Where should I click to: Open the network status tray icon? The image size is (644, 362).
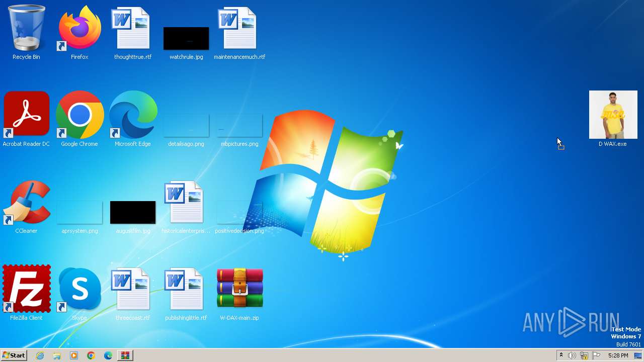(584, 355)
